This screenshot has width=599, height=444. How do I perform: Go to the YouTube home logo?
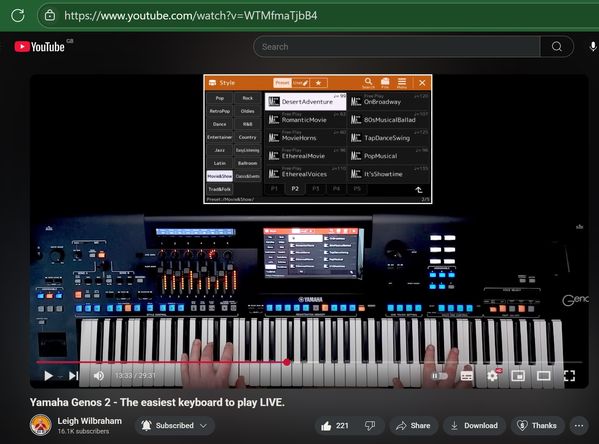pyautogui.click(x=40, y=47)
